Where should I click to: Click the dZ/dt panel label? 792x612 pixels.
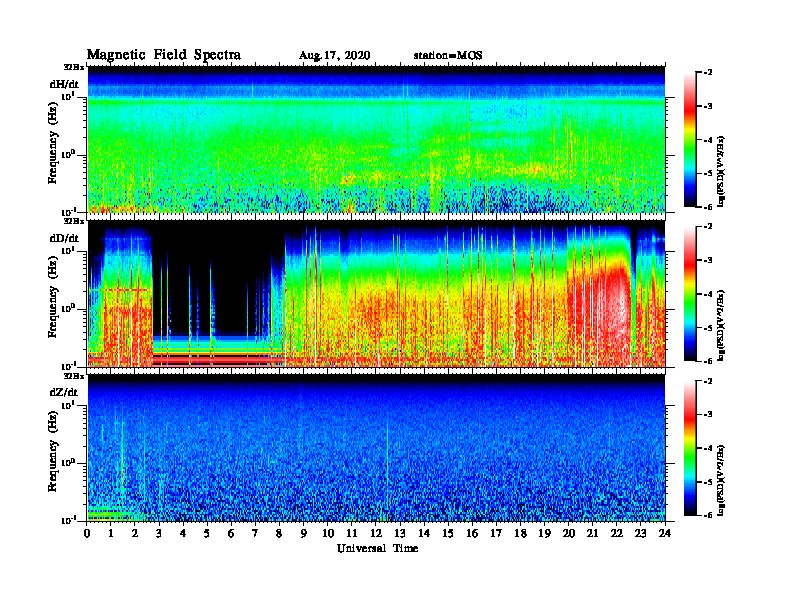[64, 392]
